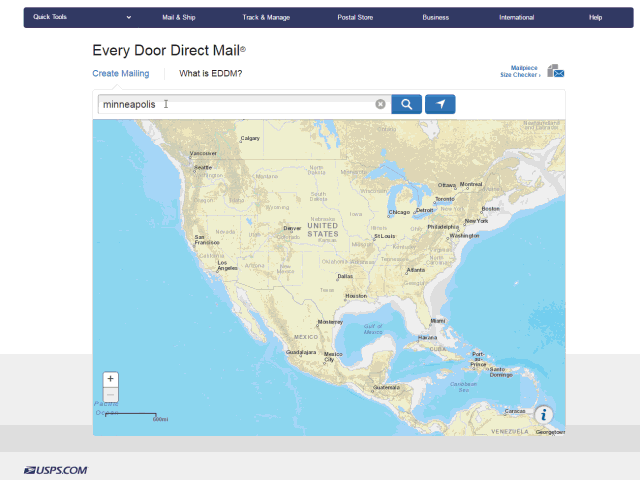The image size is (640, 480).
Task: Click the UNITED STATES label on the map
Action: pos(323,230)
